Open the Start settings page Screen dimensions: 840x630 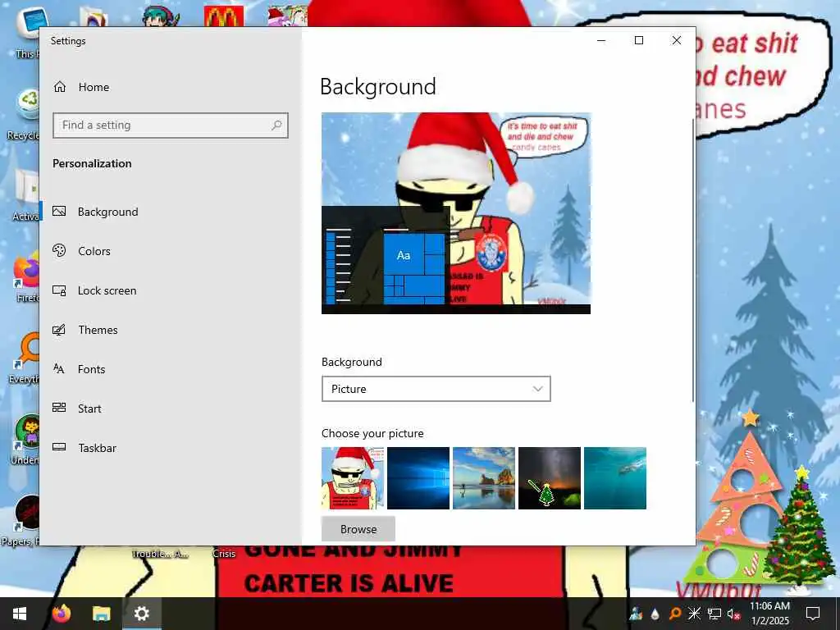(171, 409)
